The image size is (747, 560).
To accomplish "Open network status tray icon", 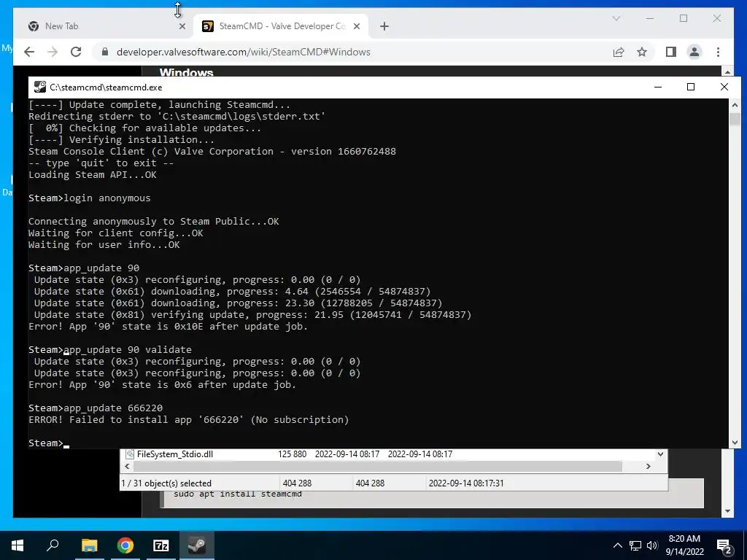I will (x=635, y=545).
